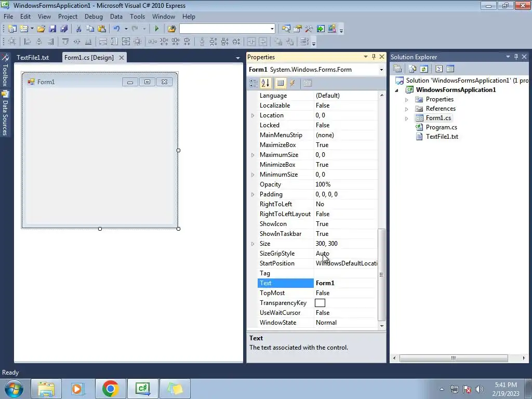532x399 pixels.
Task: Open Google Chrome from the taskbar
Action: pyautogui.click(x=110, y=389)
